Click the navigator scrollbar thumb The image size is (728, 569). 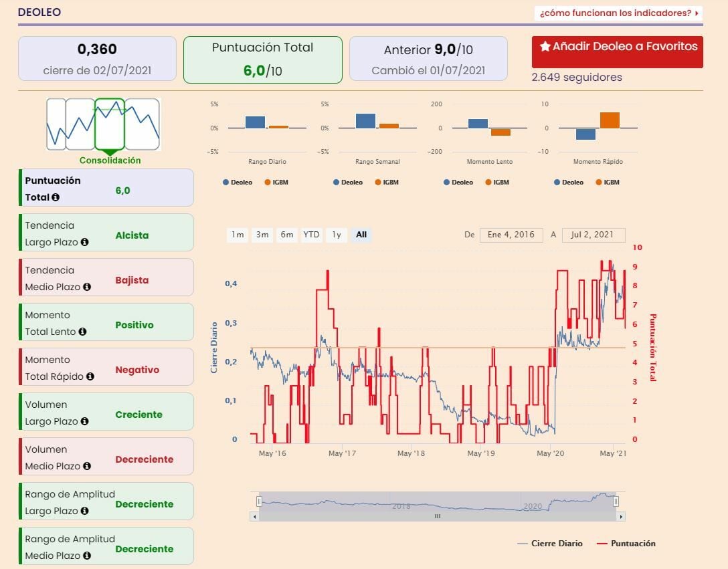pos(438,517)
